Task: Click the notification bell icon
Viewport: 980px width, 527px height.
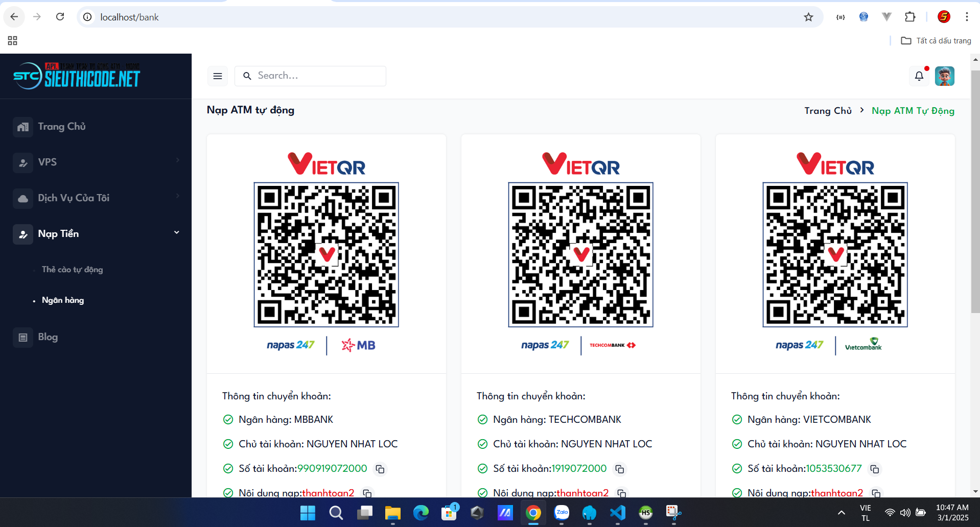Action: 919,76
